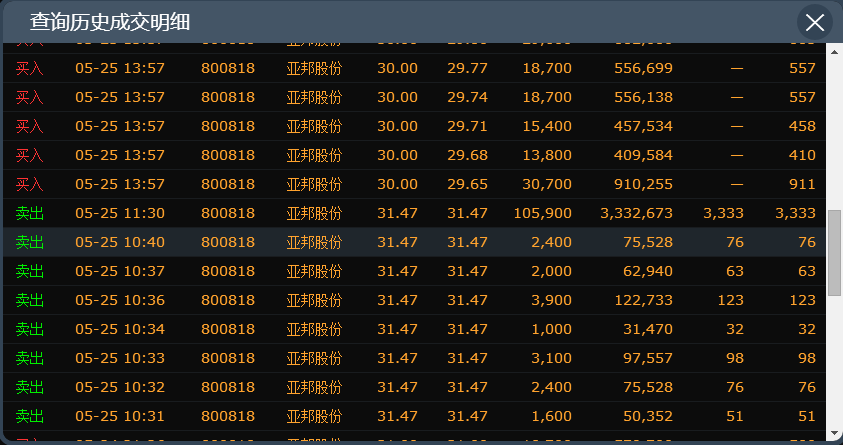
Task: Click the trade price 29.77
Action: [x=467, y=68]
